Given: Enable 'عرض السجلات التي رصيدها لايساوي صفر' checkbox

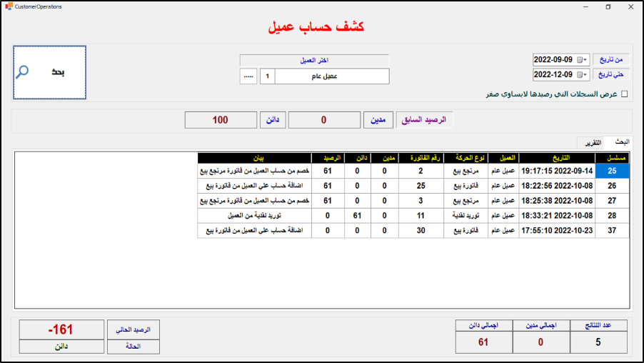Looking at the screenshot, I should pyautogui.click(x=625, y=94).
